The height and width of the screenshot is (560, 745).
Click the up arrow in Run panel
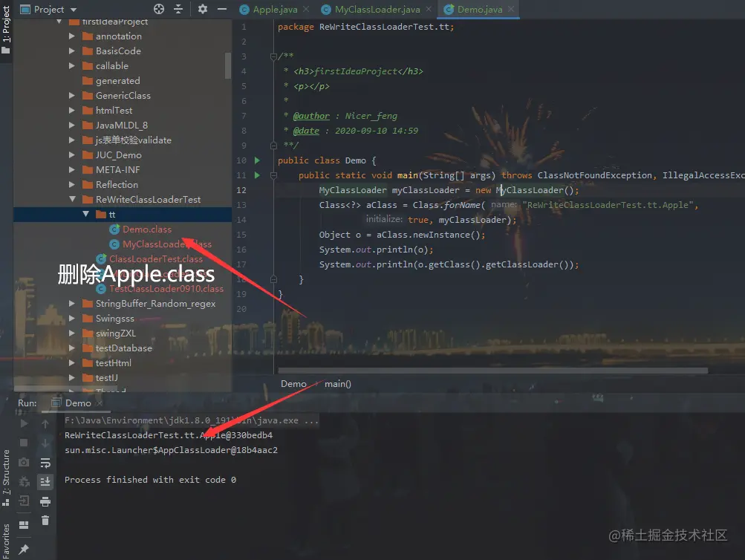(45, 423)
